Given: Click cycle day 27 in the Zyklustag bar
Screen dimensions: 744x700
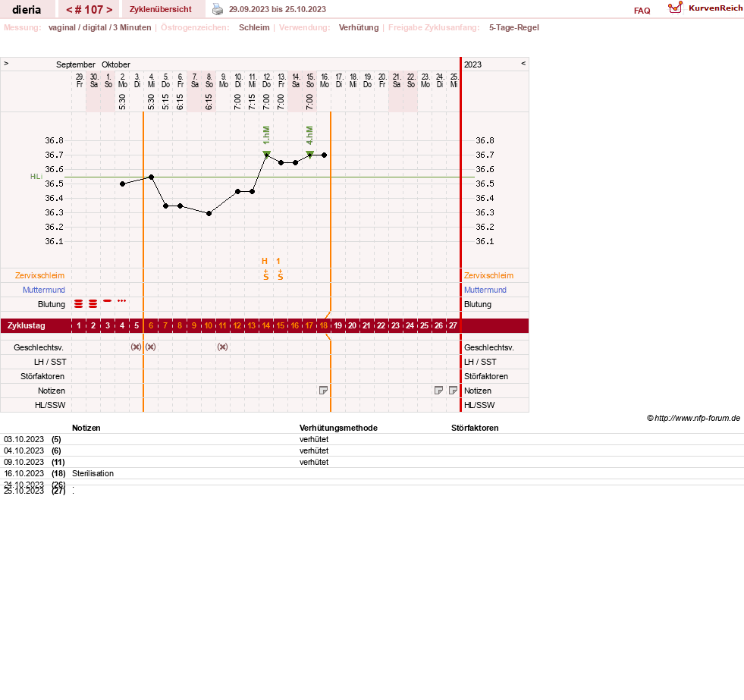Looking at the screenshot, I should pos(453,325).
